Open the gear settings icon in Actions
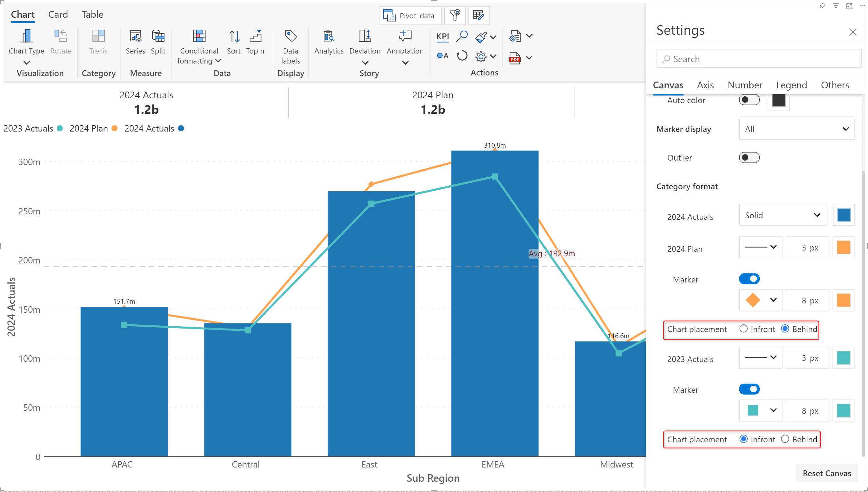 481,56
